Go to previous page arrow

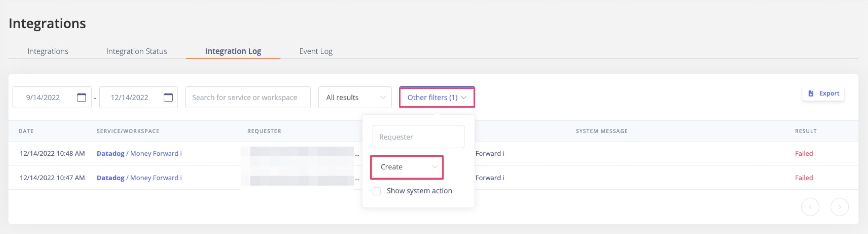pos(810,207)
